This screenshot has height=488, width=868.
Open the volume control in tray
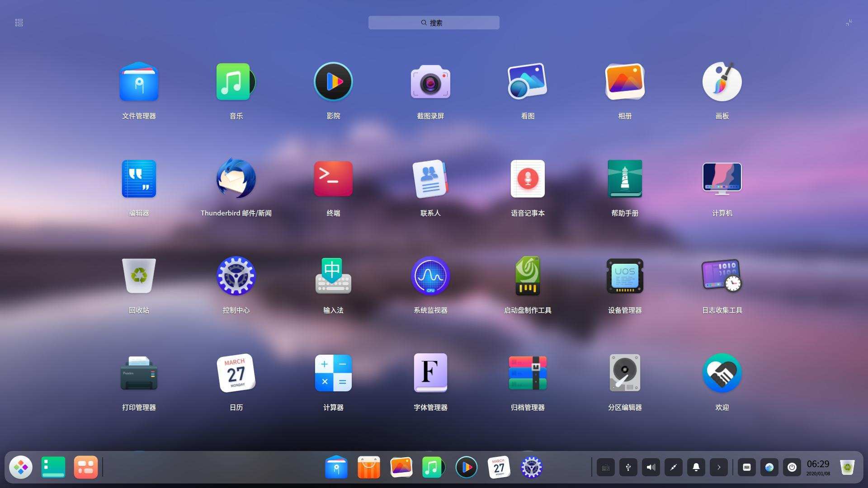tap(651, 467)
